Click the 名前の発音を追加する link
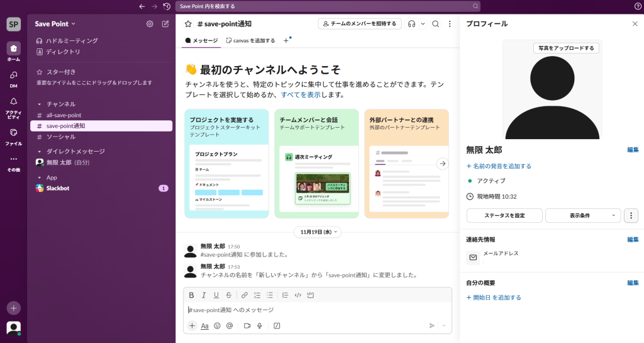 pyautogui.click(x=499, y=166)
